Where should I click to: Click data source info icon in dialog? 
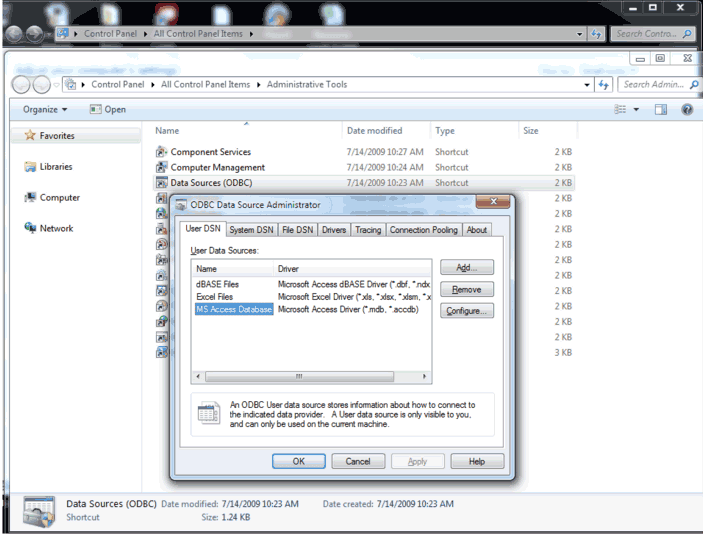tap(209, 413)
